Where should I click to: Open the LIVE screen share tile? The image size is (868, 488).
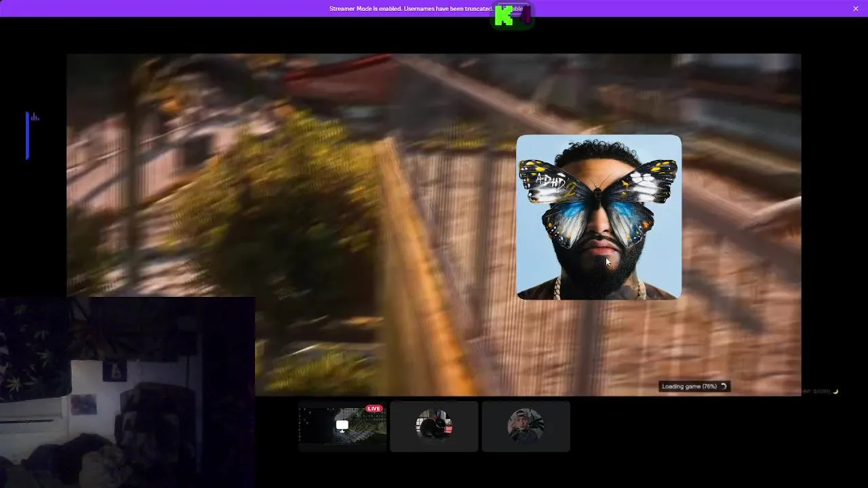click(342, 426)
